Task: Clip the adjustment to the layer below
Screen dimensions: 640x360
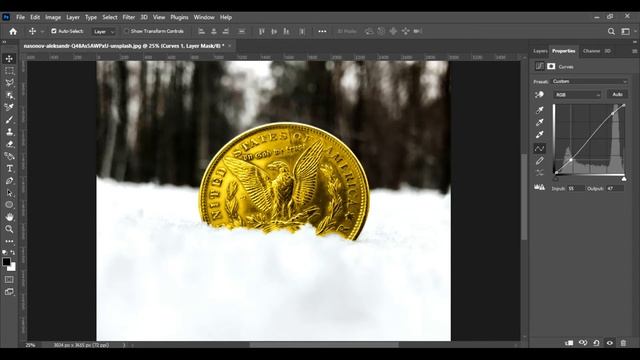Action: click(569, 343)
